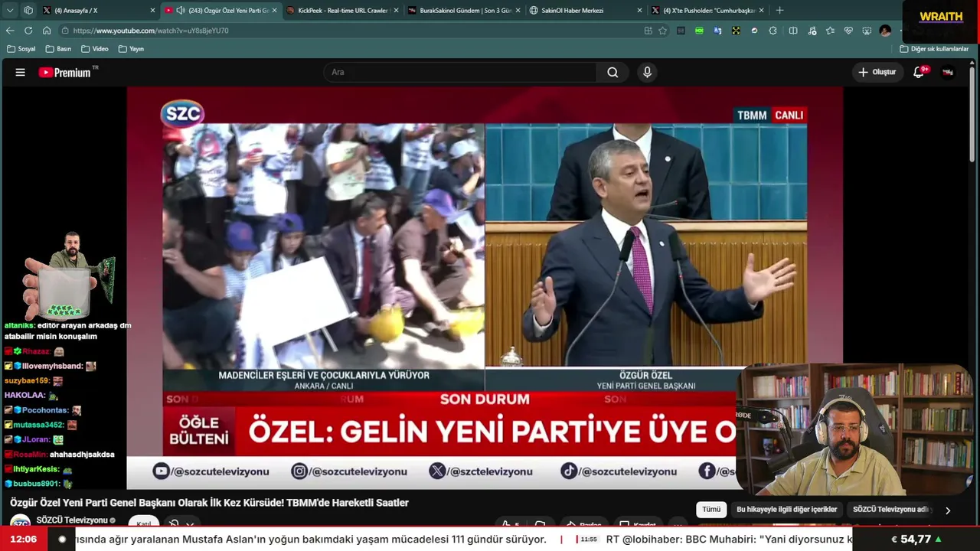This screenshot has height=551, width=980.
Task: Click mutassa3452 chat username
Action: [x=38, y=425]
